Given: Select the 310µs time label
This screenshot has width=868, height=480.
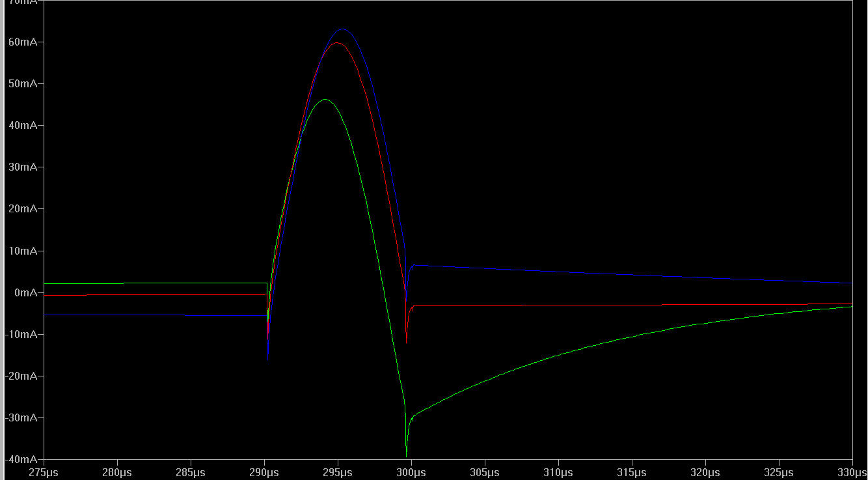Looking at the screenshot, I should 558,472.
